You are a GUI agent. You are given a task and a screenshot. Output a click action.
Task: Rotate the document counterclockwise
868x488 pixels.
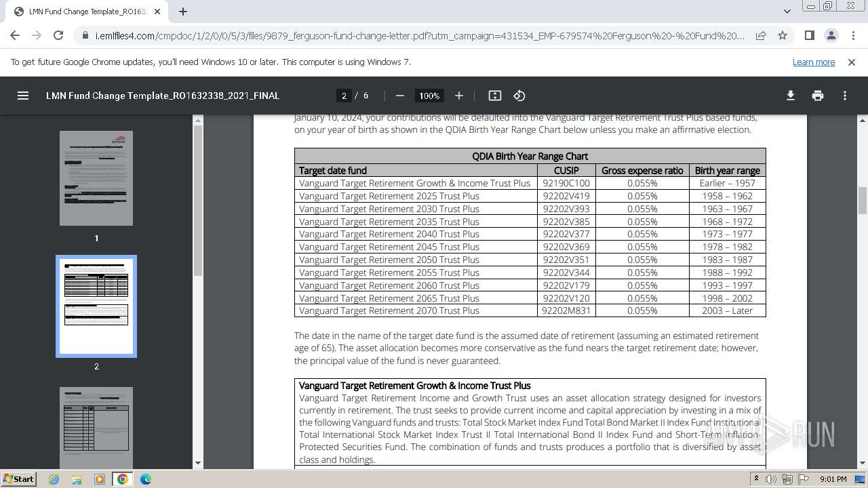[519, 96]
